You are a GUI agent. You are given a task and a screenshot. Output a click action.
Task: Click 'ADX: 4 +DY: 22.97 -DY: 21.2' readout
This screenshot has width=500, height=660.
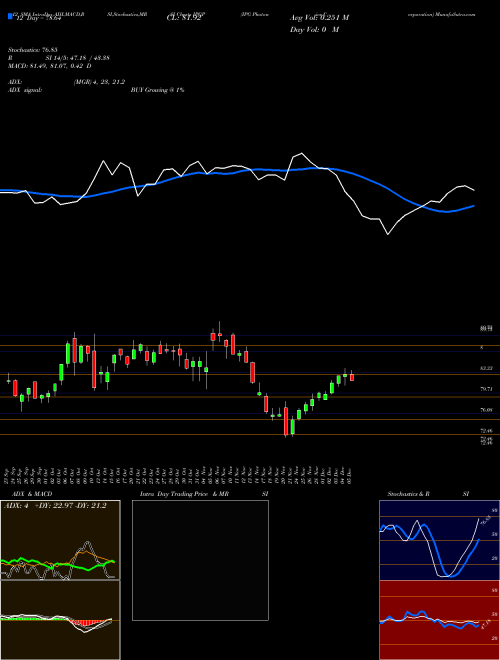[55, 506]
